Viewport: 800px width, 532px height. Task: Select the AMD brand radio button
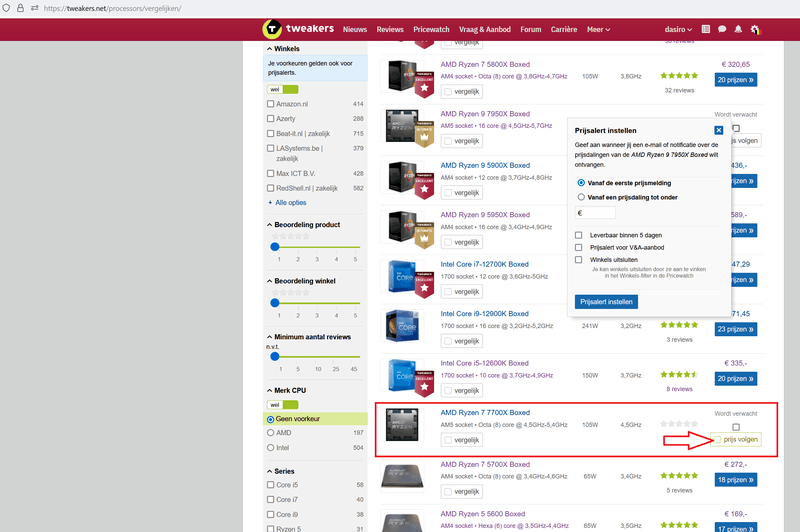click(270, 433)
